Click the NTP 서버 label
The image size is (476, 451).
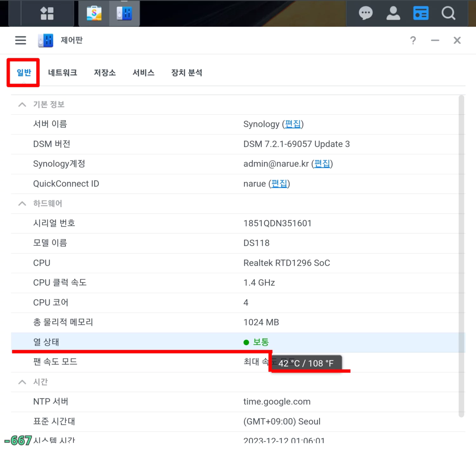(x=51, y=402)
